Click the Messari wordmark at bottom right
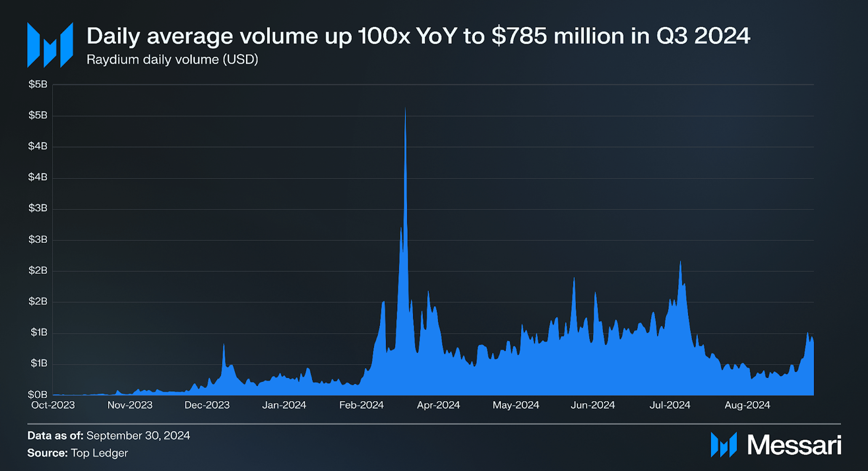Viewport: 868px width, 471px height. tap(794, 445)
